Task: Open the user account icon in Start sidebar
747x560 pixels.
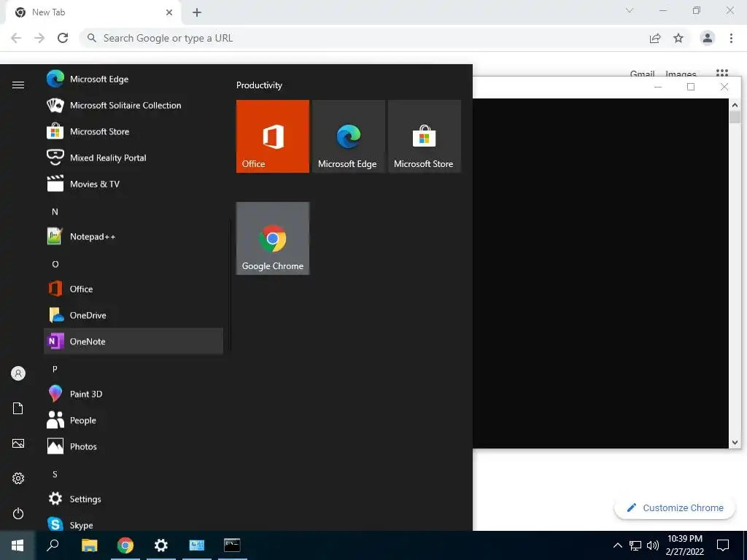Action: [18, 373]
